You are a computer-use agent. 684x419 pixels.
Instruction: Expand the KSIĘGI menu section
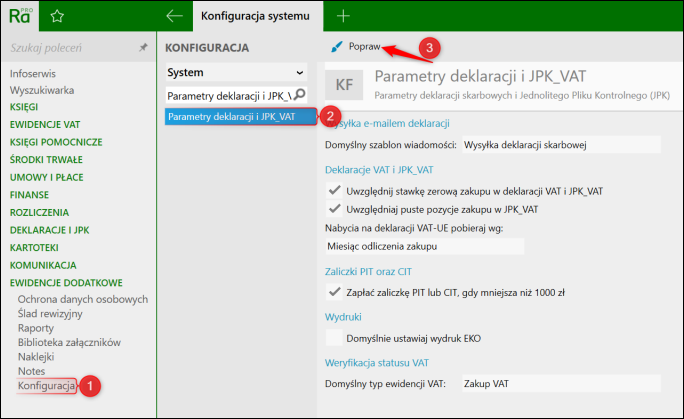tap(24, 107)
